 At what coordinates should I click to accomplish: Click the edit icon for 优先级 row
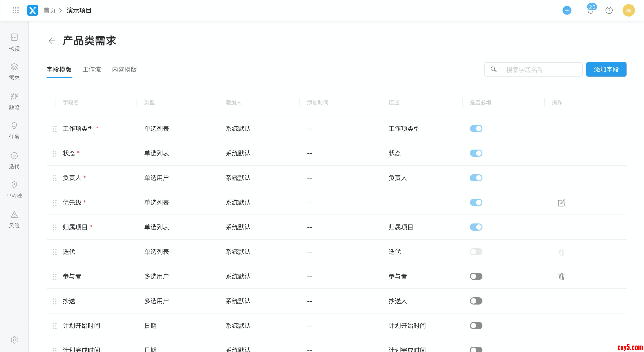(x=561, y=203)
